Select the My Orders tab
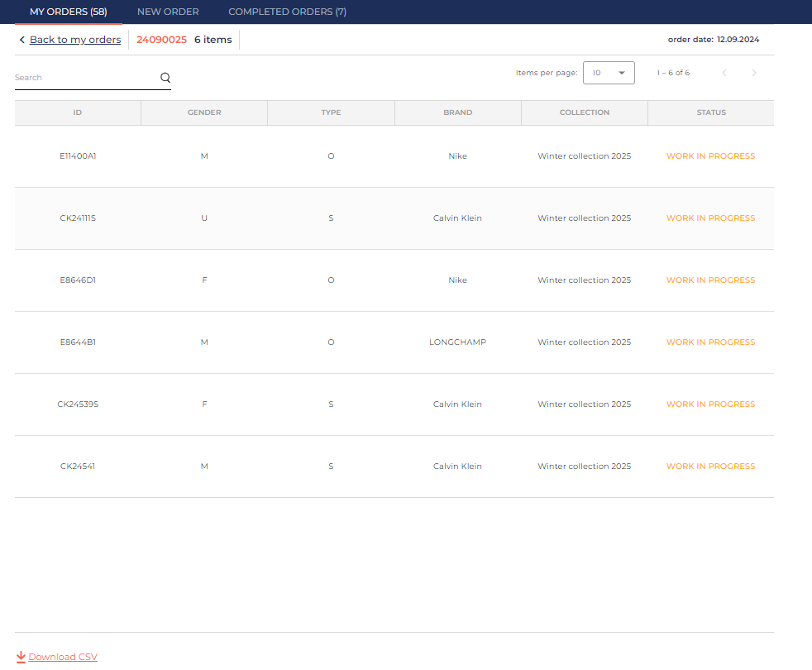Screen dimensions: 812x670 coord(68,12)
